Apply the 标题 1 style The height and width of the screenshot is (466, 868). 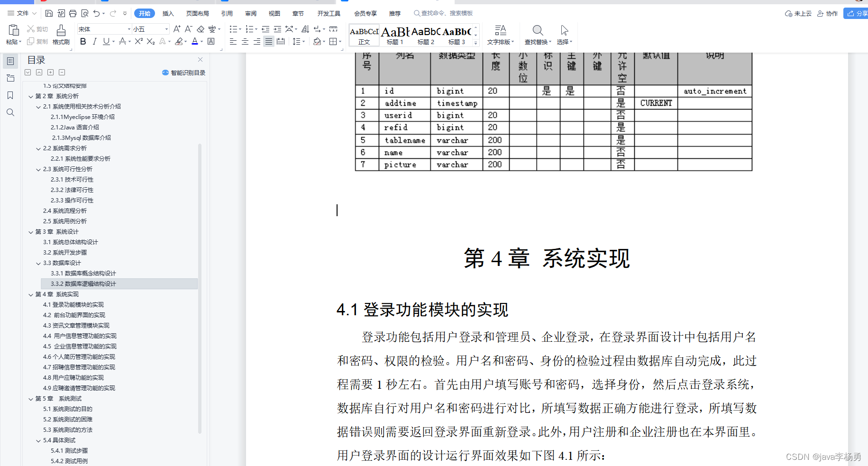(395, 35)
